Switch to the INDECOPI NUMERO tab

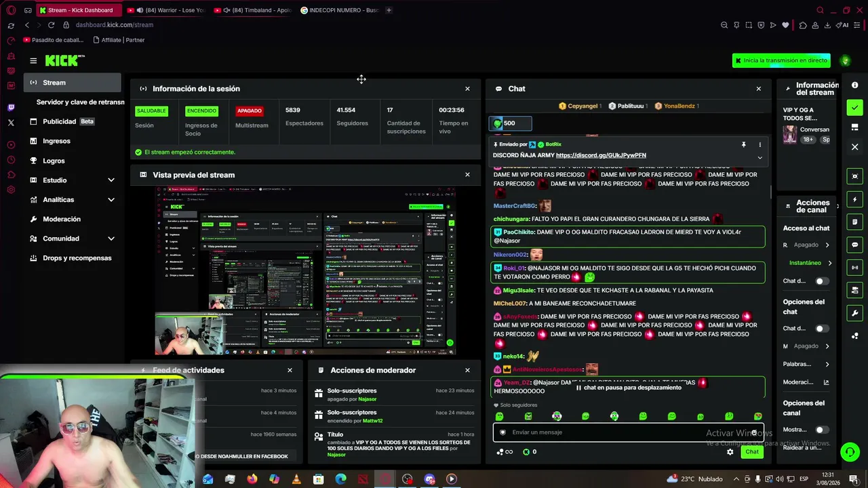[339, 10]
